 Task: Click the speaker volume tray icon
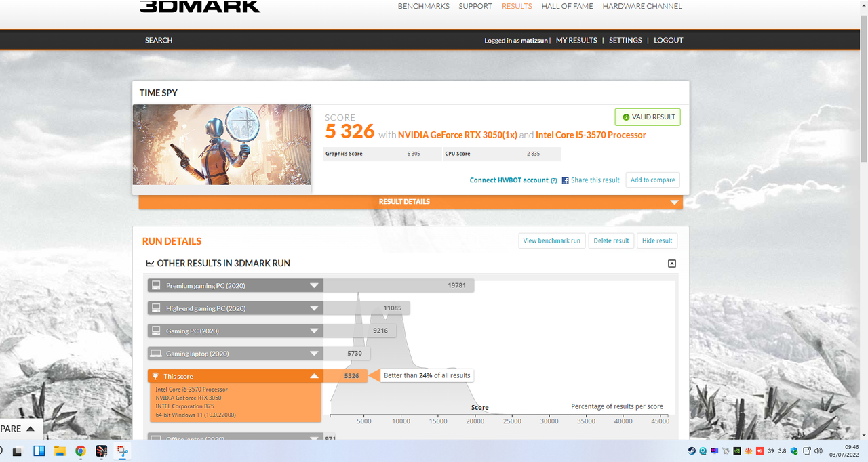pyautogui.click(x=817, y=451)
